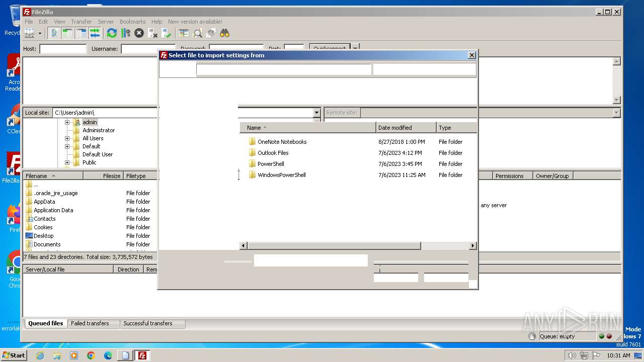Open the Edit menu
This screenshot has height=362, width=644.
pyautogui.click(x=43, y=22)
